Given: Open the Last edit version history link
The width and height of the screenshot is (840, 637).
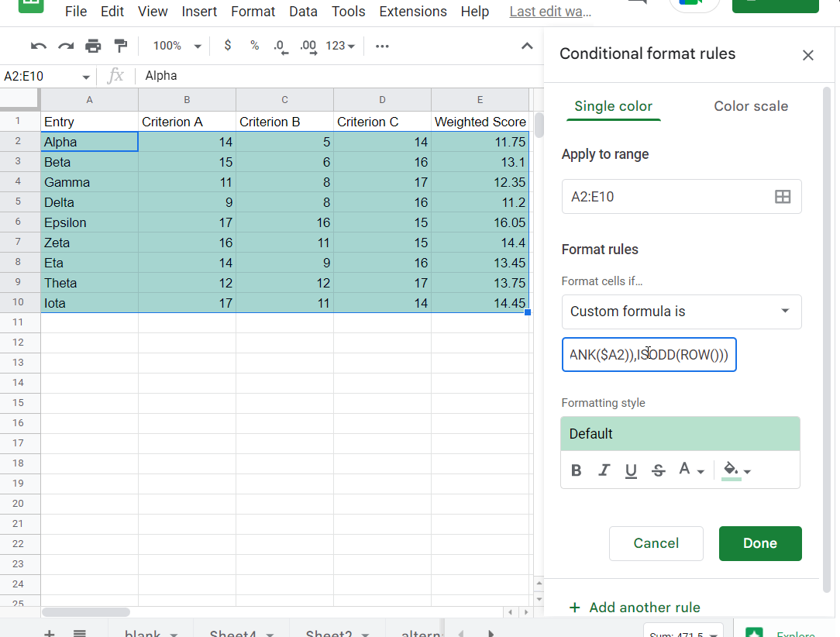Looking at the screenshot, I should 550,12.
